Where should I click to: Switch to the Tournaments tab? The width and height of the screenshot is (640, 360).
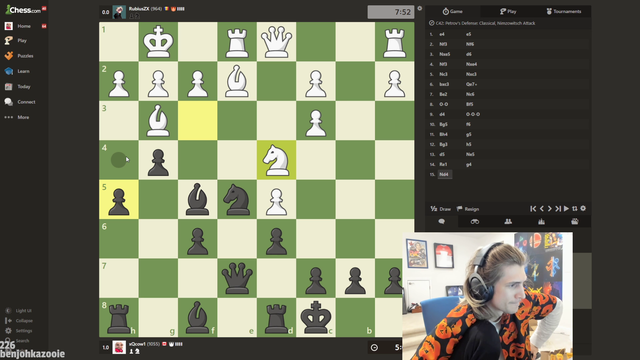tap(564, 11)
